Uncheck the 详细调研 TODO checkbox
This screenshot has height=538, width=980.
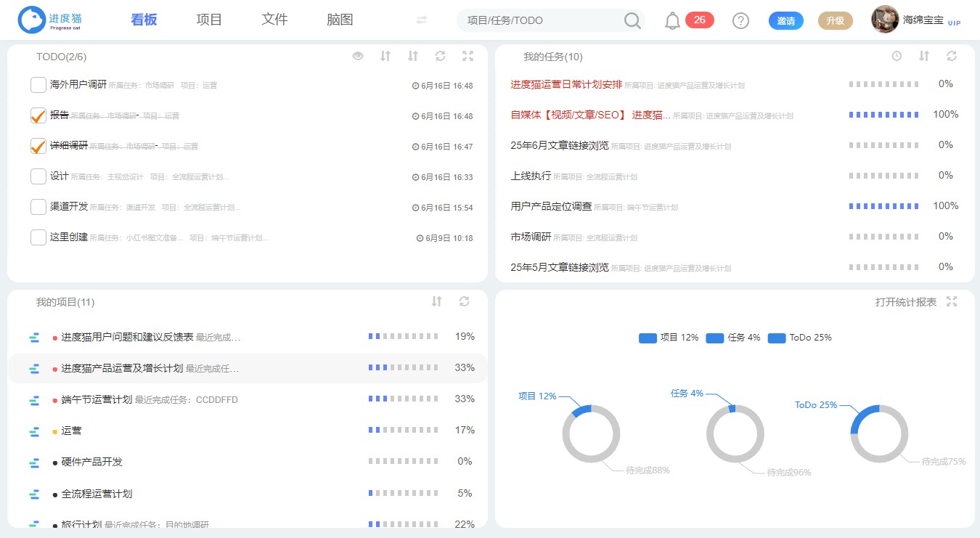(38, 145)
